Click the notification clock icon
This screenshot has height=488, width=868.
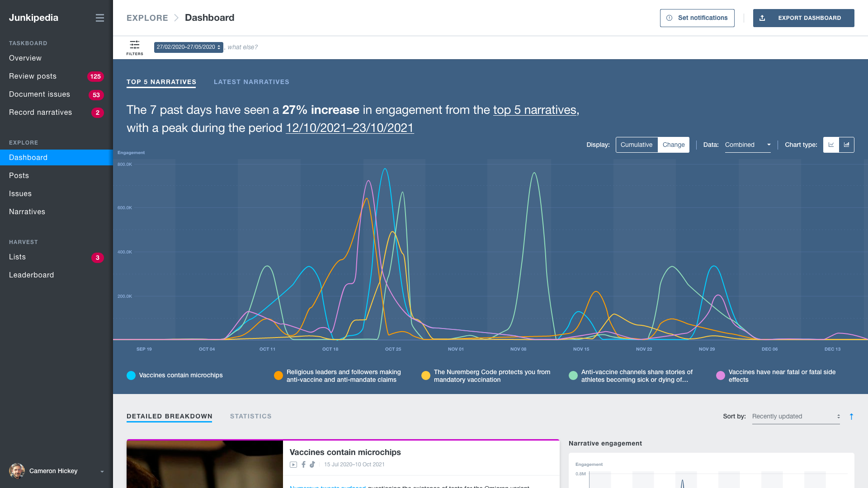click(x=669, y=18)
